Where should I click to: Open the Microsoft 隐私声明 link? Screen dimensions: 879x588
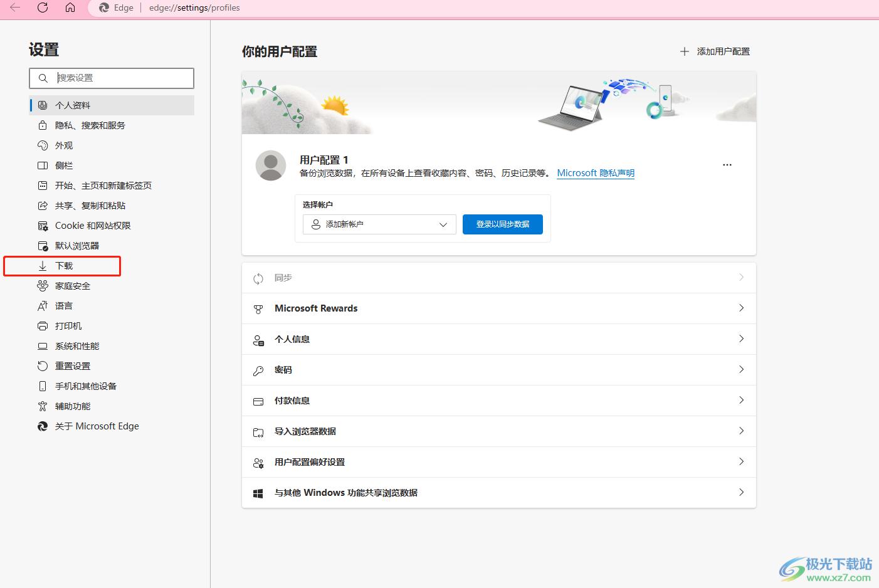point(596,173)
